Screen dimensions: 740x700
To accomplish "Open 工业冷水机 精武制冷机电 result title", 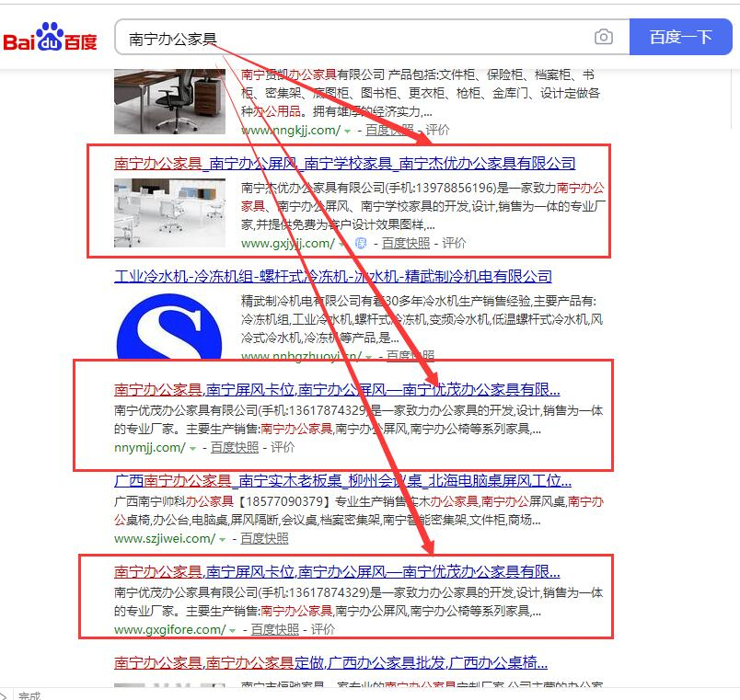I will (333, 277).
